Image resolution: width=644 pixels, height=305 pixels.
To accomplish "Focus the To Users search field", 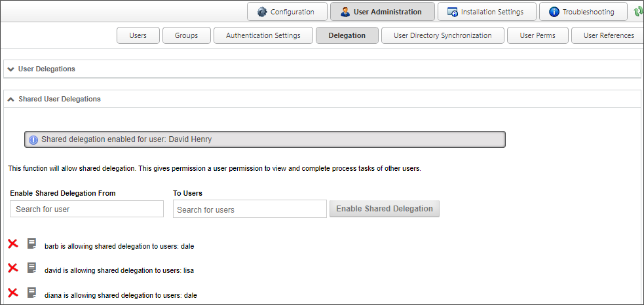I will pyautogui.click(x=250, y=209).
